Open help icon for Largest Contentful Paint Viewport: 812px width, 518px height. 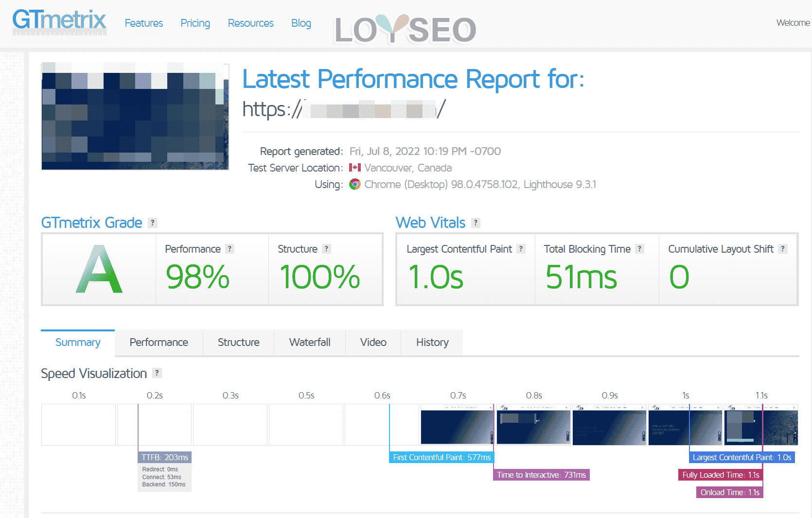point(521,249)
